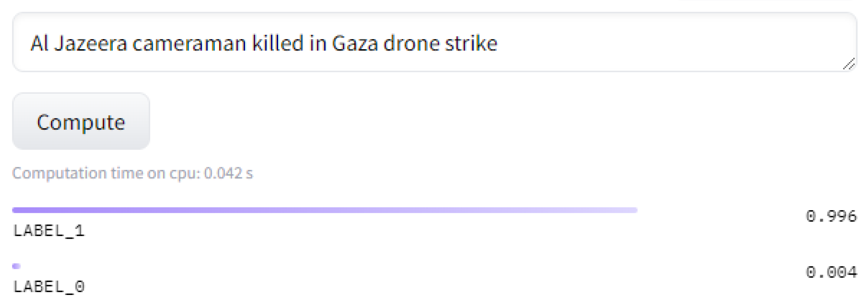
Task: Click the word "Al" starting the headline
Action: 39,44
